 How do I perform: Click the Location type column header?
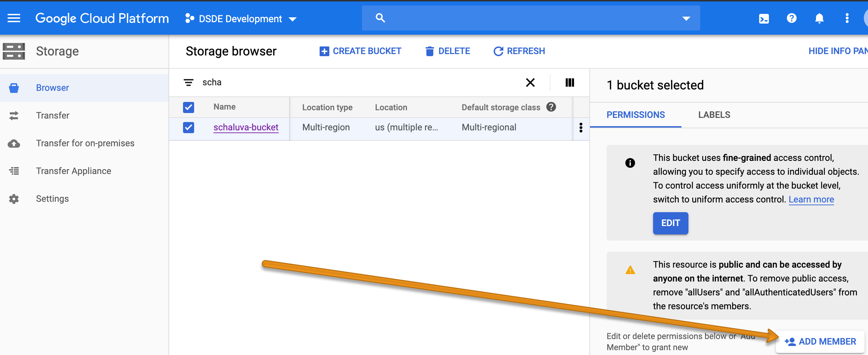pos(327,107)
